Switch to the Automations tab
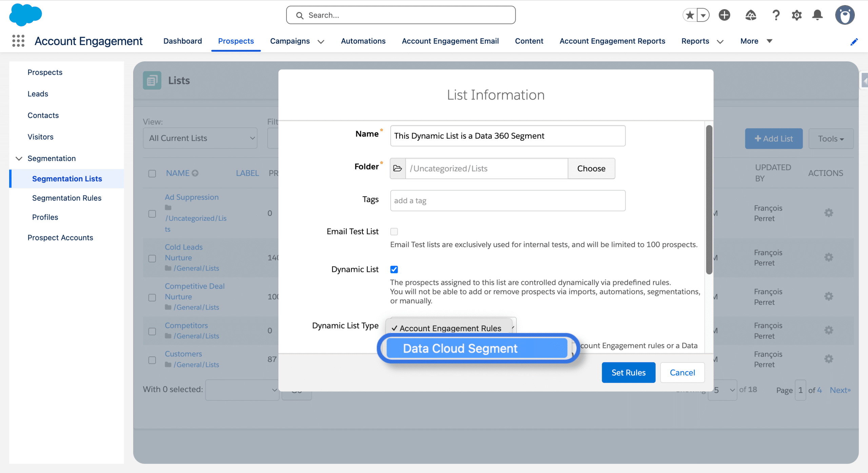 (363, 41)
